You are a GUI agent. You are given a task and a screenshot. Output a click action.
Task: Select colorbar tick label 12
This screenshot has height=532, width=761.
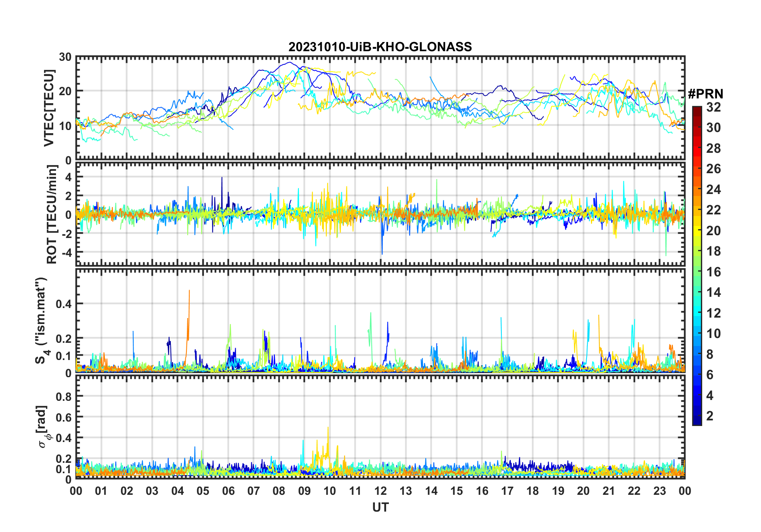click(713, 313)
